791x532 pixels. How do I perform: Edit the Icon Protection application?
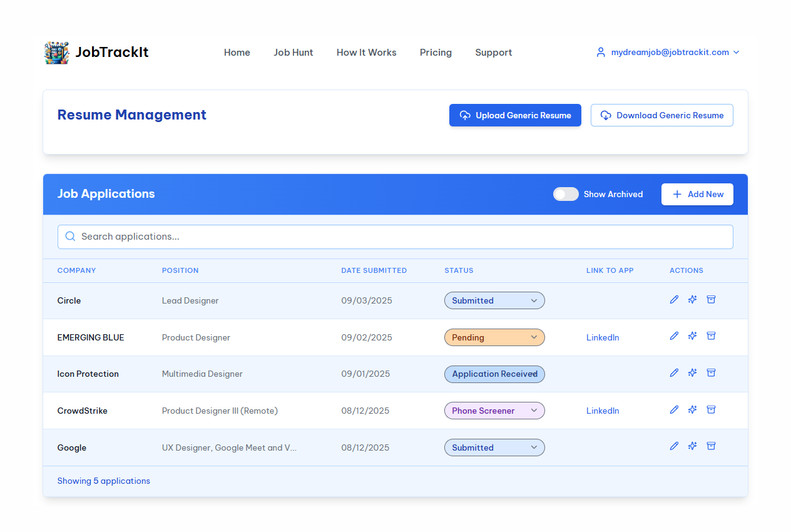pyautogui.click(x=674, y=372)
